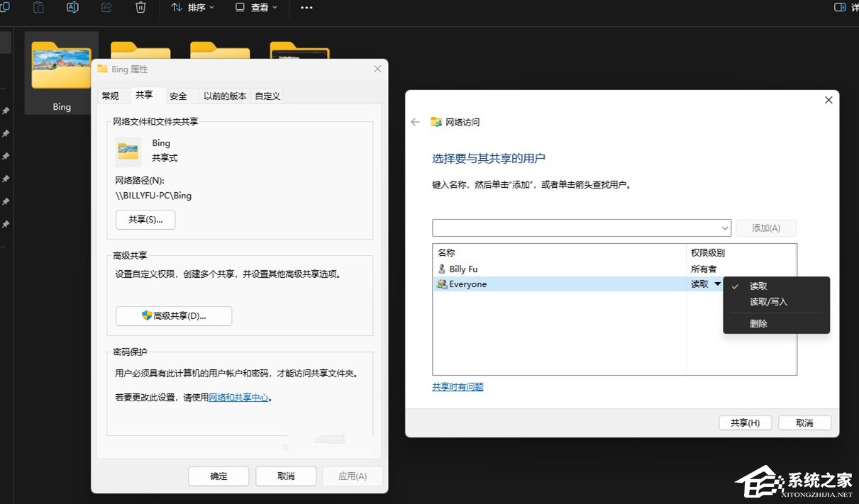Click the 共享(H) button
The height and width of the screenshot is (504, 859).
point(745,422)
